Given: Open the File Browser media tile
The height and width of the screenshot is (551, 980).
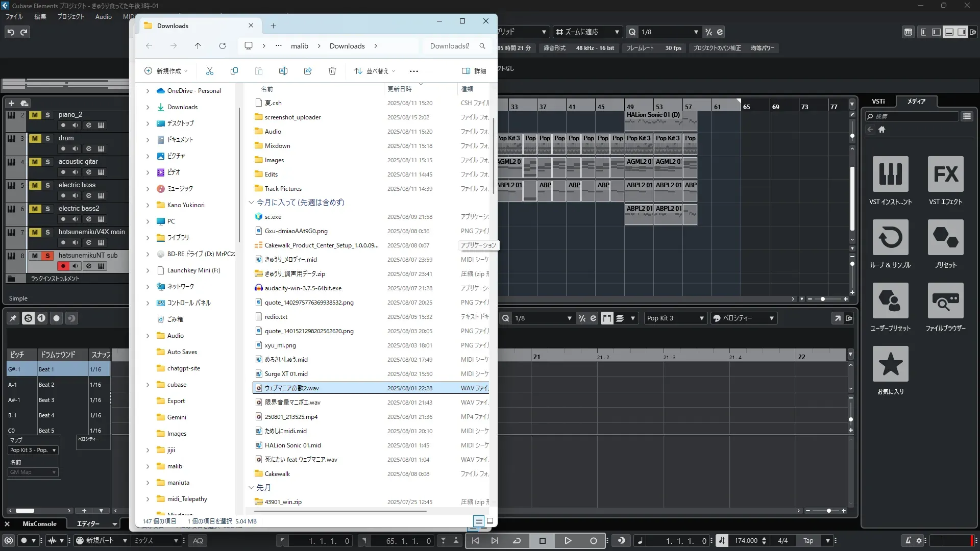Looking at the screenshot, I should pyautogui.click(x=945, y=301).
